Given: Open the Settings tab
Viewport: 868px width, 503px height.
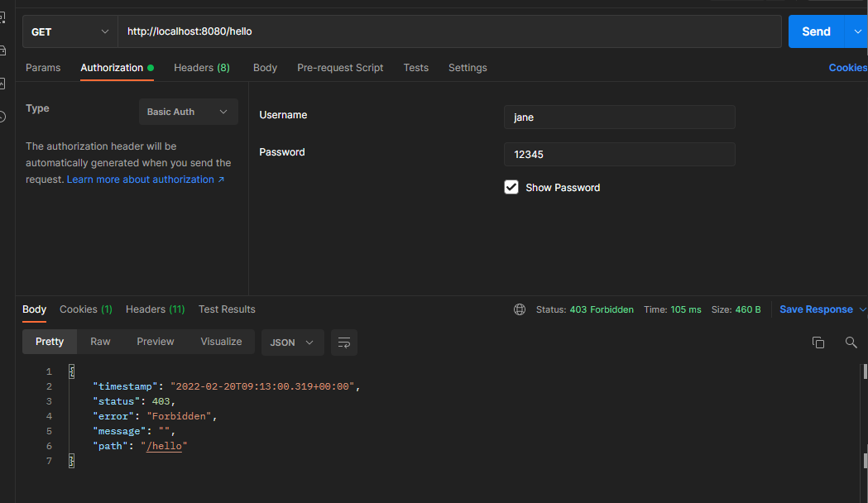Looking at the screenshot, I should click(x=468, y=68).
